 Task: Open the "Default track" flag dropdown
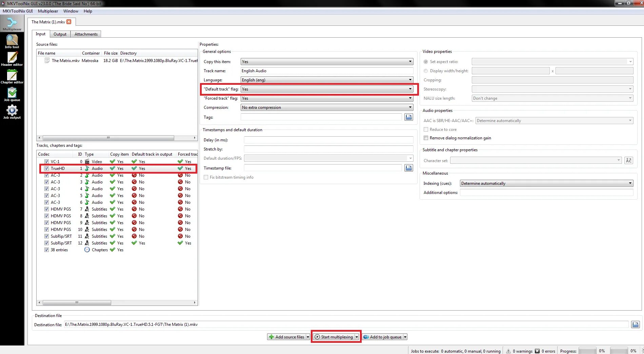tap(327, 89)
